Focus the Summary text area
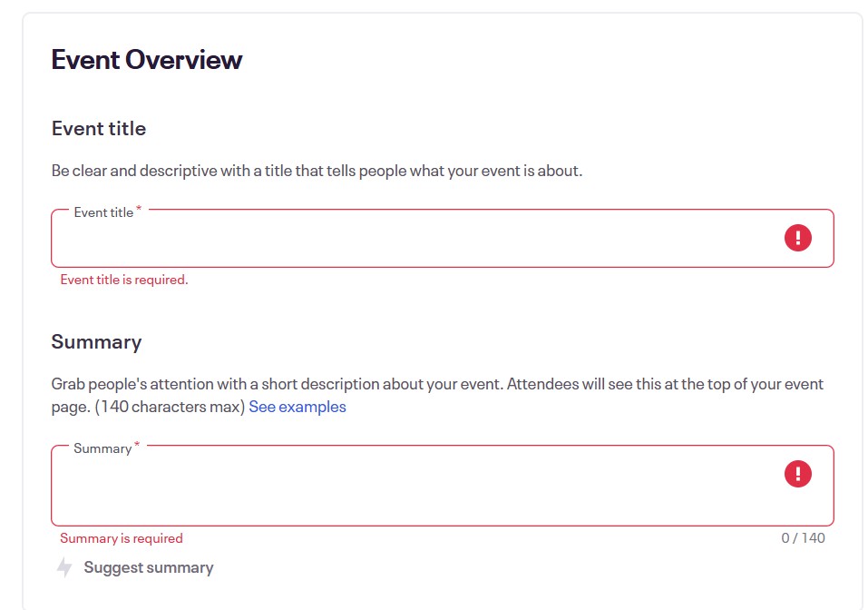The width and height of the screenshot is (868, 610). tap(443, 486)
